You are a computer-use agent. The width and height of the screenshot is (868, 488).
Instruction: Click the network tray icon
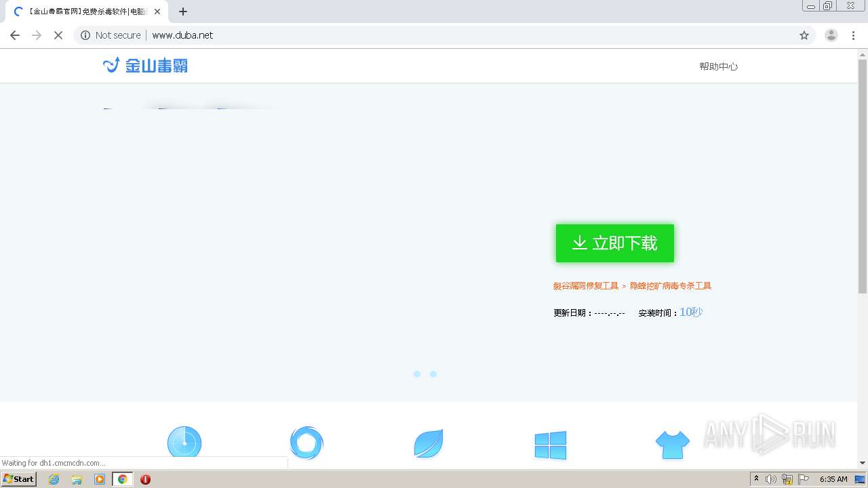(787, 479)
